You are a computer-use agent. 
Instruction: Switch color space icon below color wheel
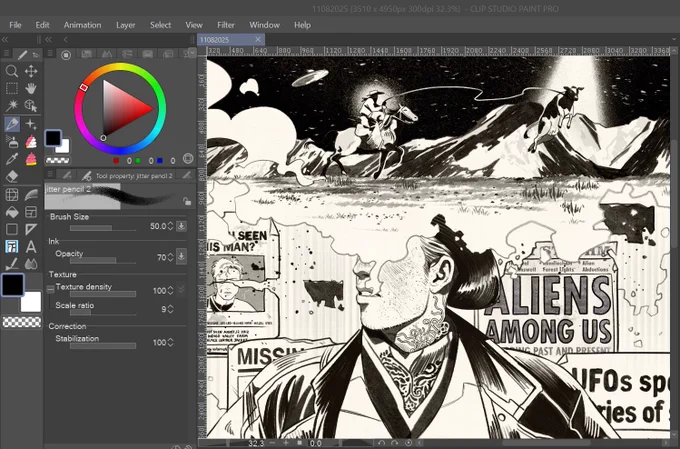(x=188, y=159)
